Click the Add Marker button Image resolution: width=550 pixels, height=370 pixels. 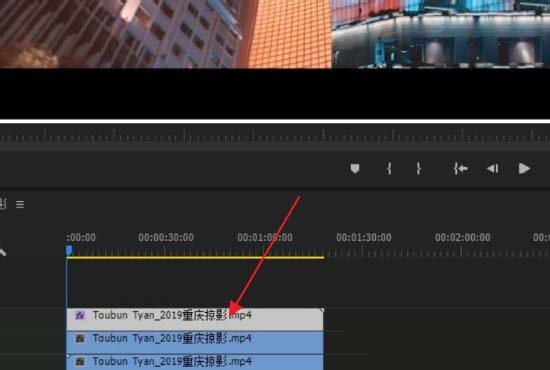click(355, 169)
